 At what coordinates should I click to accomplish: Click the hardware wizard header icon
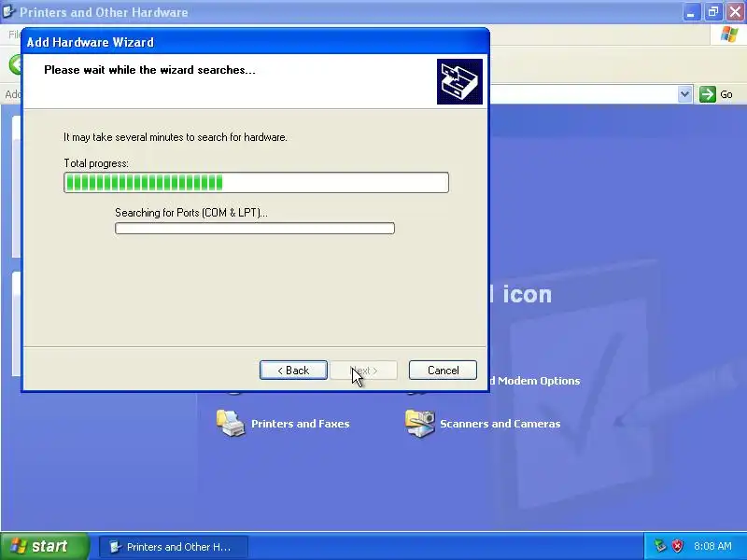[459, 81]
